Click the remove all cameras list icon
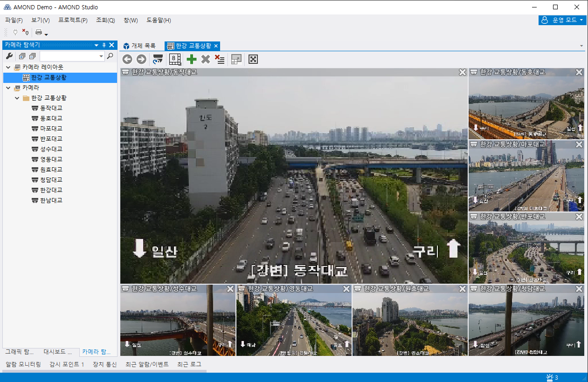 [x=220, y=59]
